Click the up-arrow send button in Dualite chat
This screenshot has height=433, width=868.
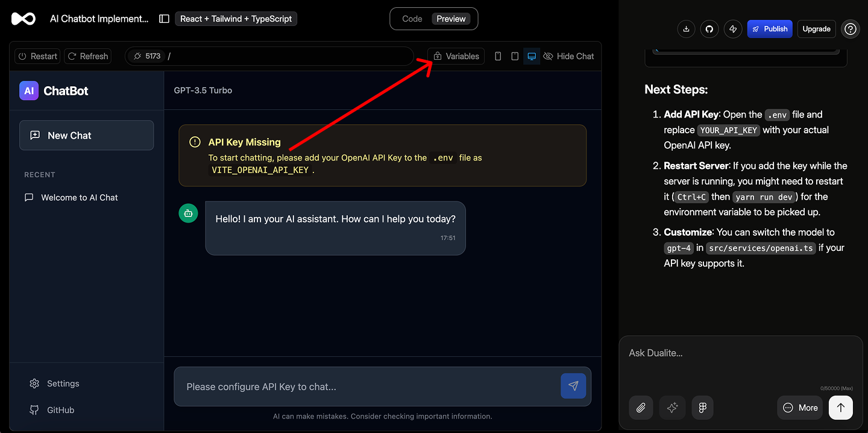click(840, 408)
